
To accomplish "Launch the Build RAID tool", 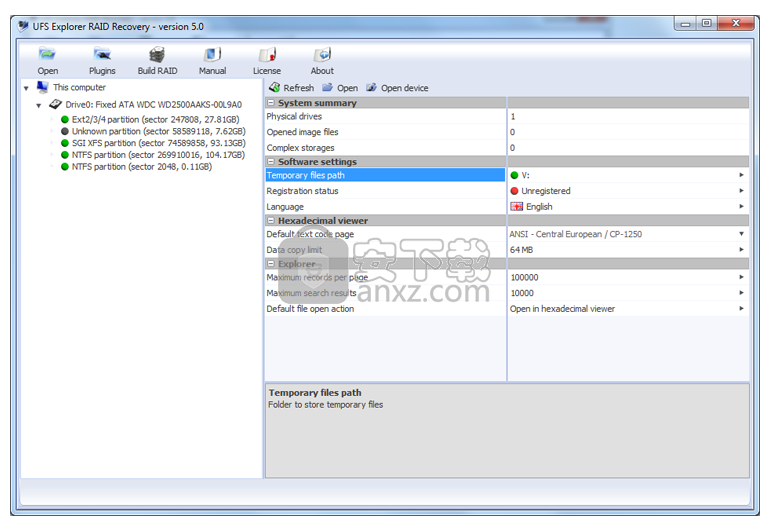I will 157,54.
